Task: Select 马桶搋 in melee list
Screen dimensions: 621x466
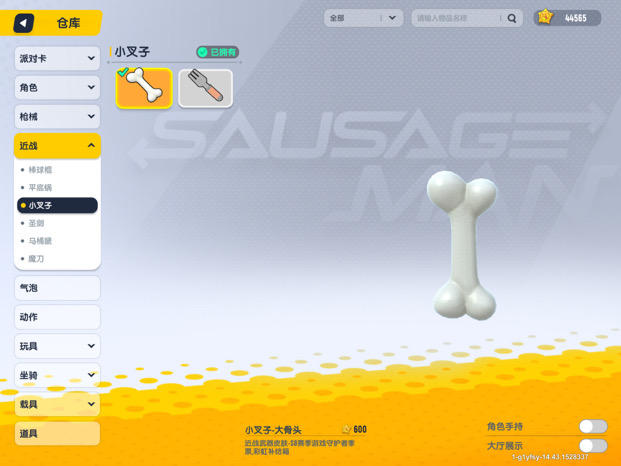Action: pos(40,241)
